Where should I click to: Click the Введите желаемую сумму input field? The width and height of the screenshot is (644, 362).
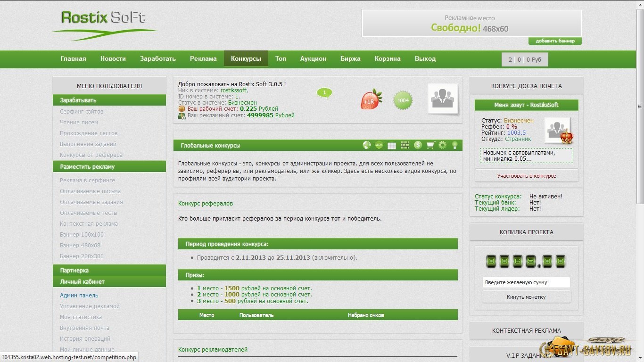[526, 282]
